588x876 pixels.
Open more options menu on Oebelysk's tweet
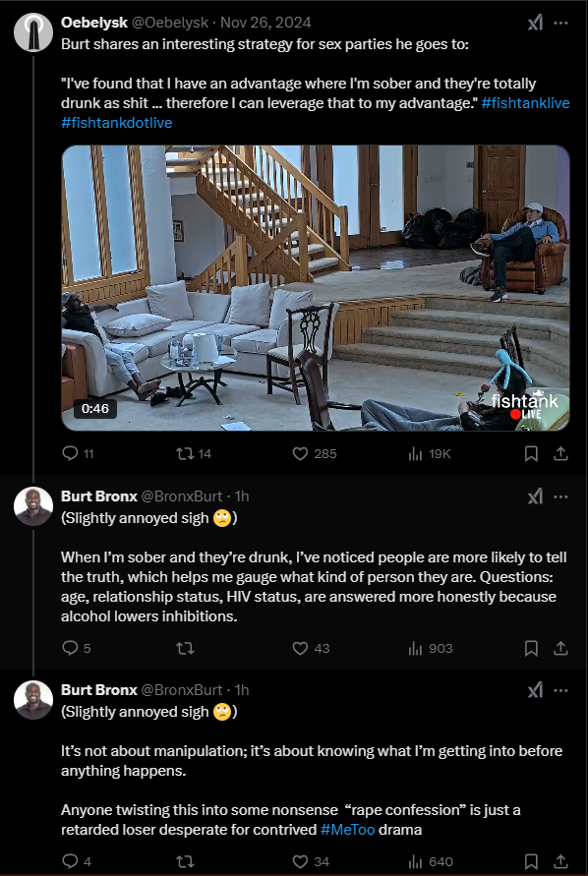[x=560, y=23]
